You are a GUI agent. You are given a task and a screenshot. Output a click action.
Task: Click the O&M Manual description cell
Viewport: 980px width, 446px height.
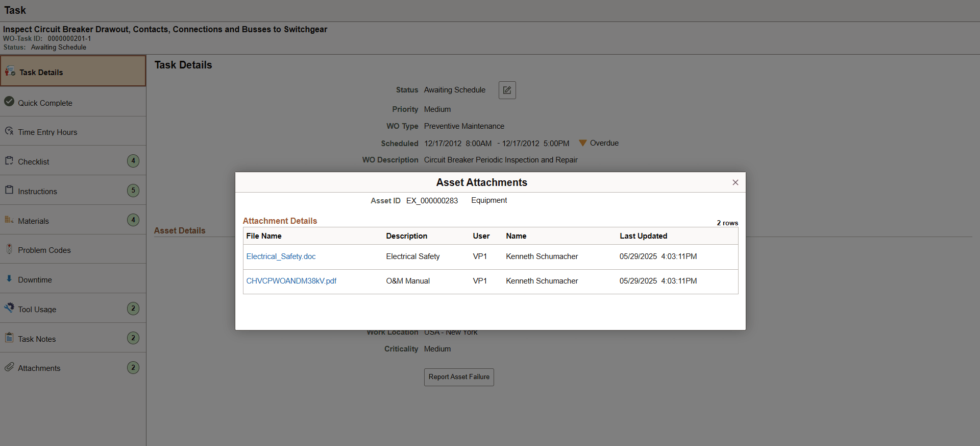[408, 281]
